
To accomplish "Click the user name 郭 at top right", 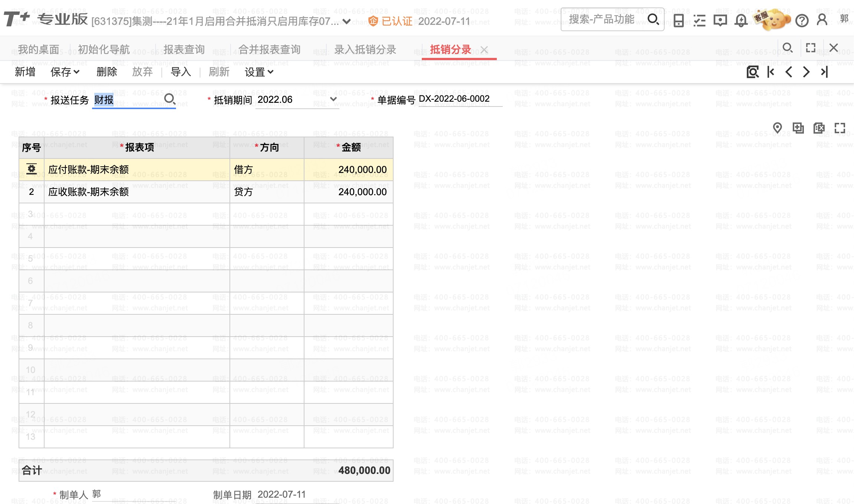I will pos(844,19).
